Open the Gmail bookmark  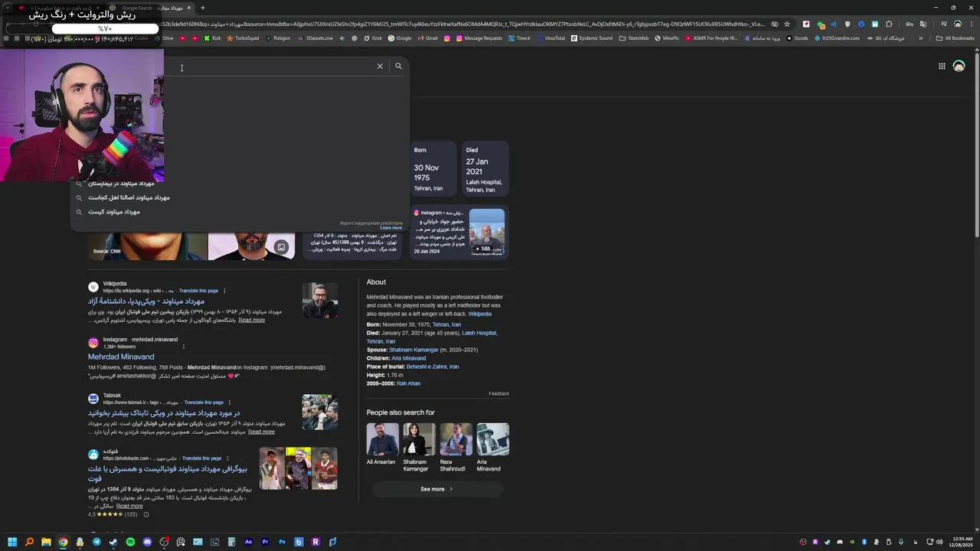[427, 37]
